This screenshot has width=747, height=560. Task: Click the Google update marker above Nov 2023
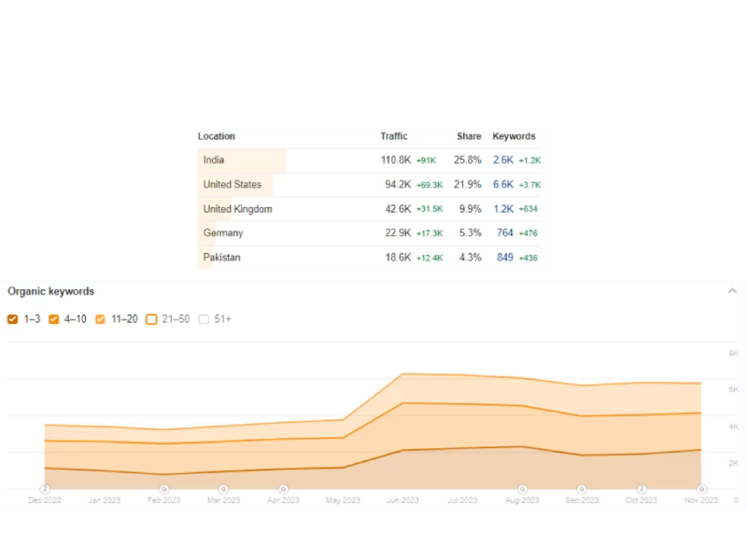[701, 488]
